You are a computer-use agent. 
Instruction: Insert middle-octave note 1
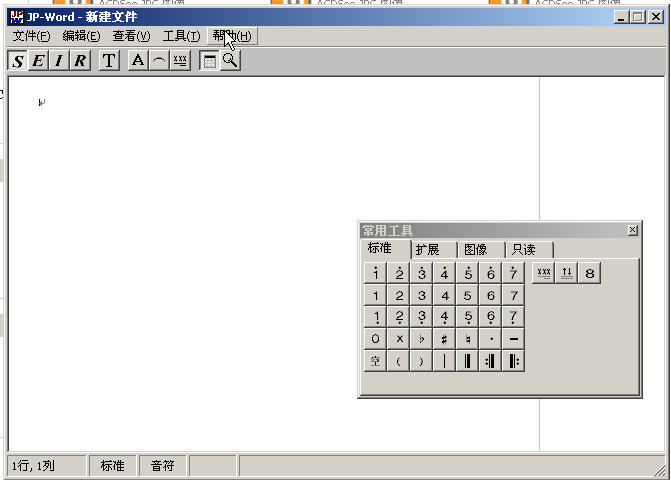[x=375, y=295]
